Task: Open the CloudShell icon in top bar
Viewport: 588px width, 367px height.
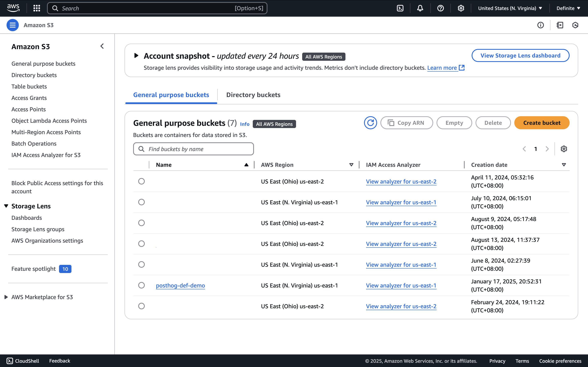Action: (x=400, y=8)
